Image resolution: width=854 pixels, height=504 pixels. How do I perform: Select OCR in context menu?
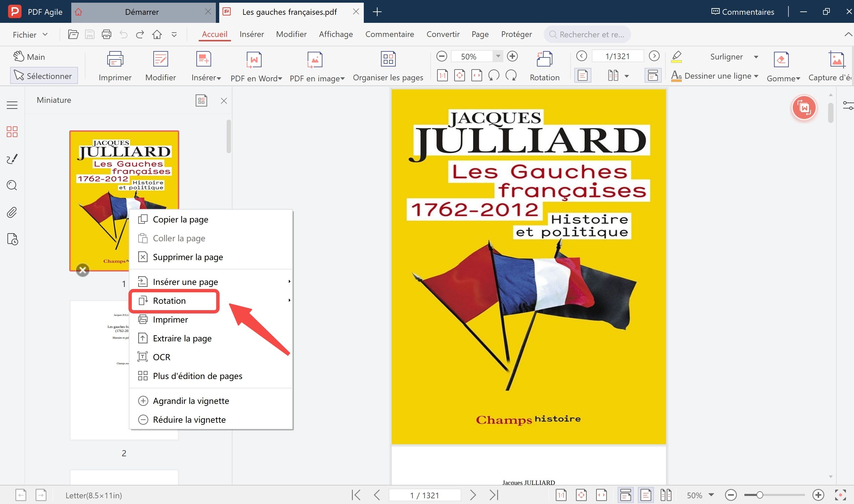tap(211, 357)
